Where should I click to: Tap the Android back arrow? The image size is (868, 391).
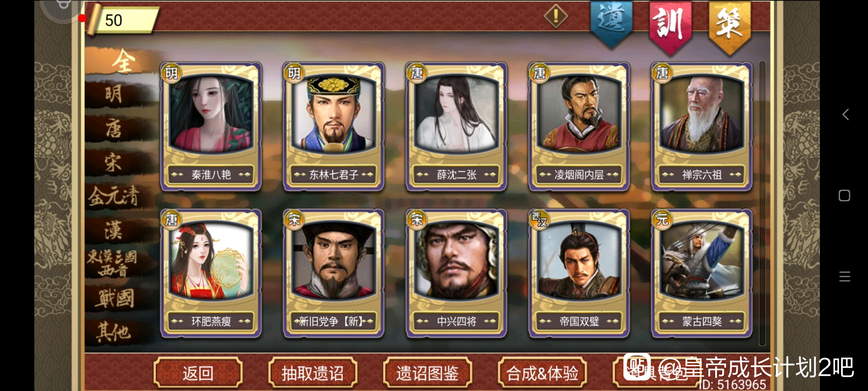tap(845, 115)
